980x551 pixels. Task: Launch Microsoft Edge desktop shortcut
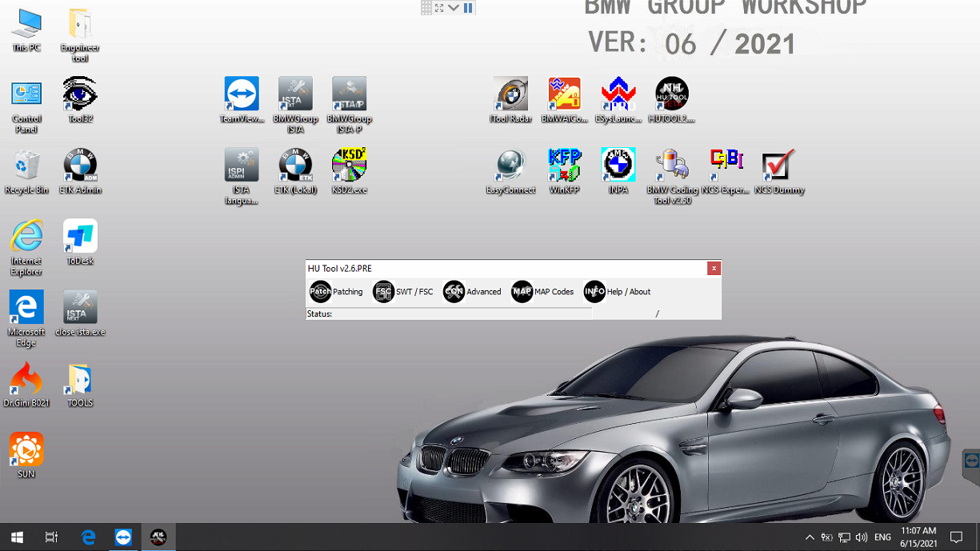pos(26,319)
